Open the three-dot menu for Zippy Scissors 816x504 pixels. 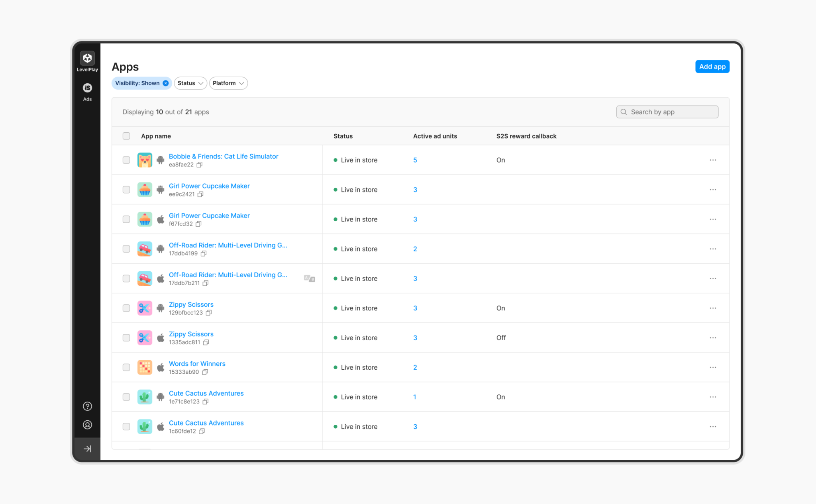click(713, 308)
